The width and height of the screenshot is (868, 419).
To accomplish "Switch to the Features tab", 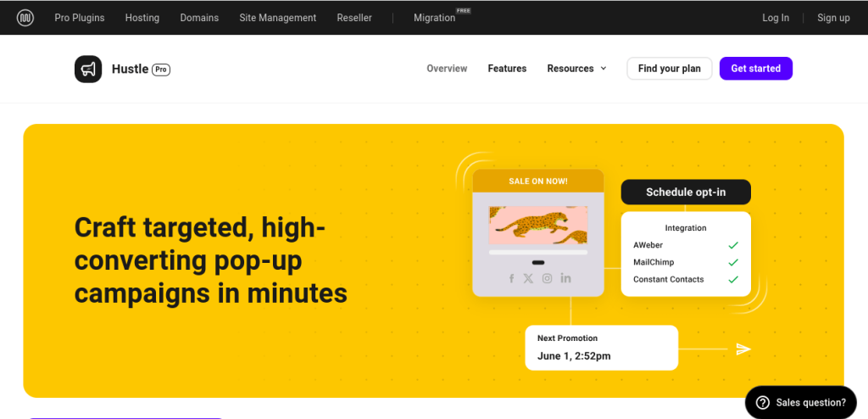I will [x=507, y=69].
